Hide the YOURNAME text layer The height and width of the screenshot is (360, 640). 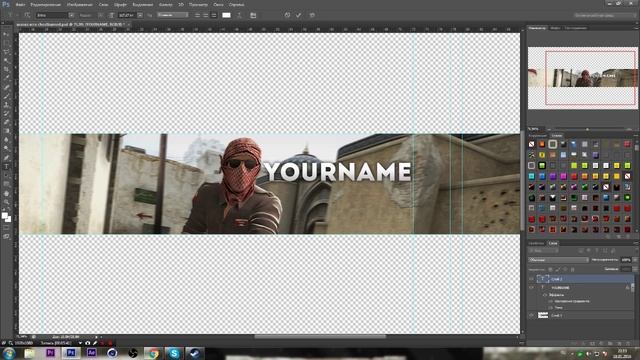tap(531, 287)
